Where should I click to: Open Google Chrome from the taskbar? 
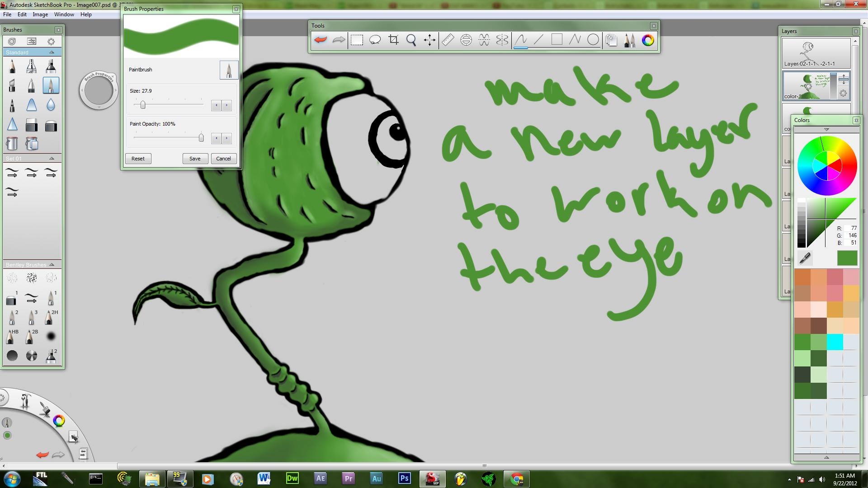(517, 479)
